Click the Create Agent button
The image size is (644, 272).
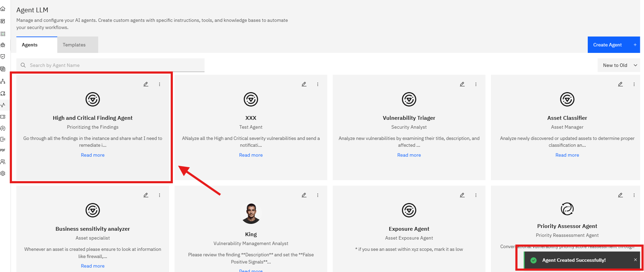(x=614, y=45)
